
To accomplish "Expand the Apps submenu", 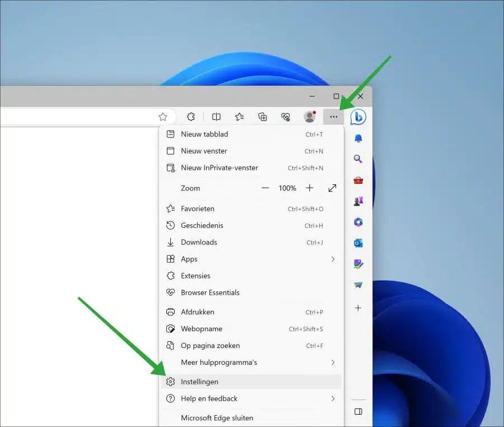I will (x=251, y=259).
